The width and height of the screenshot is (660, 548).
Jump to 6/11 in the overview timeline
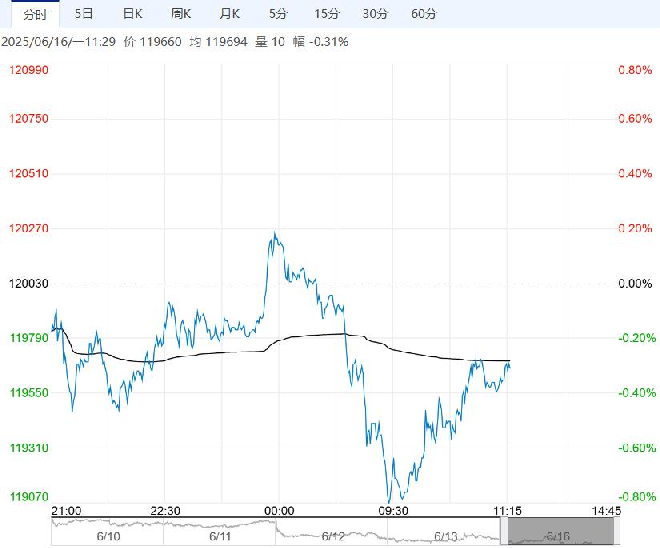pyautogui.click(x=220, y=536)
